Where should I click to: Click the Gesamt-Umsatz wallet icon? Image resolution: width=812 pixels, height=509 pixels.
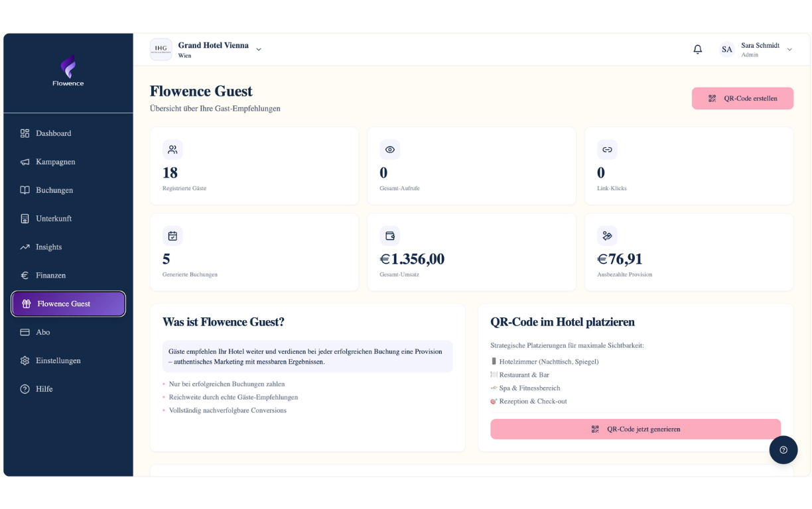pos(390,236)
